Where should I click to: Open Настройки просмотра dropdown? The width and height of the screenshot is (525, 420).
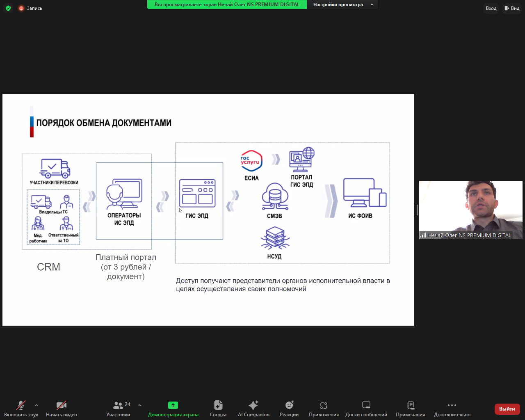coord(342,5)
